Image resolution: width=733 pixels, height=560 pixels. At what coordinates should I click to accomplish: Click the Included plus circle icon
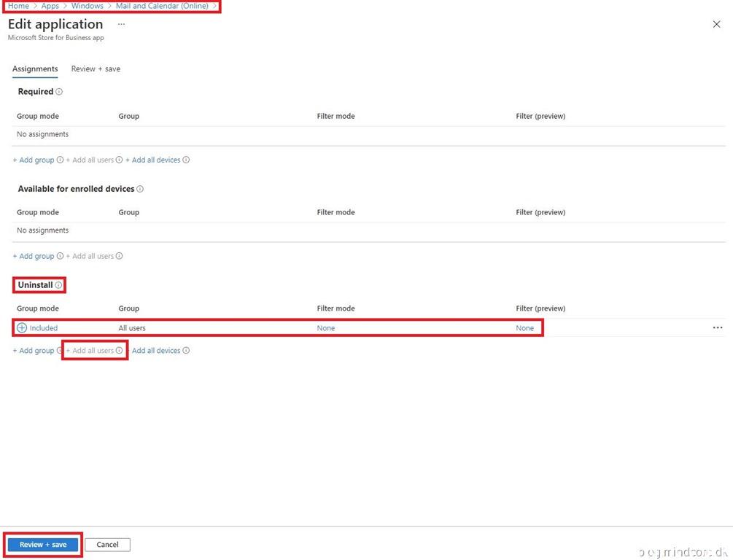22,328
